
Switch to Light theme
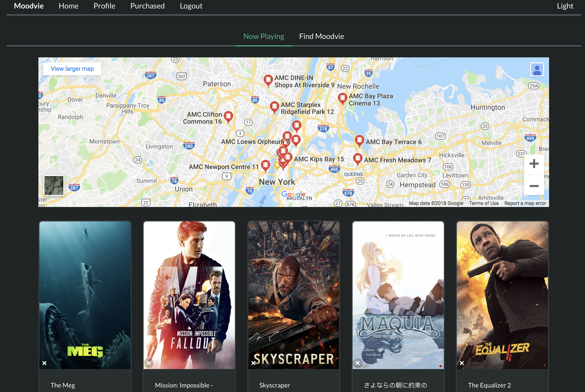pyautogui.click(x=565, y=6)
